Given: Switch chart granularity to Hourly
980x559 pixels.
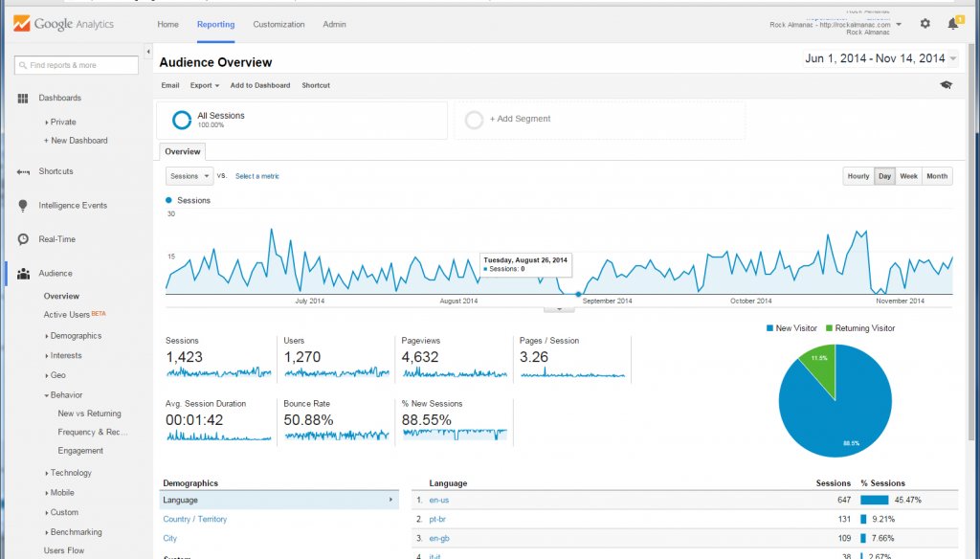Looking at the screenshot, I should tap(858, 176).
